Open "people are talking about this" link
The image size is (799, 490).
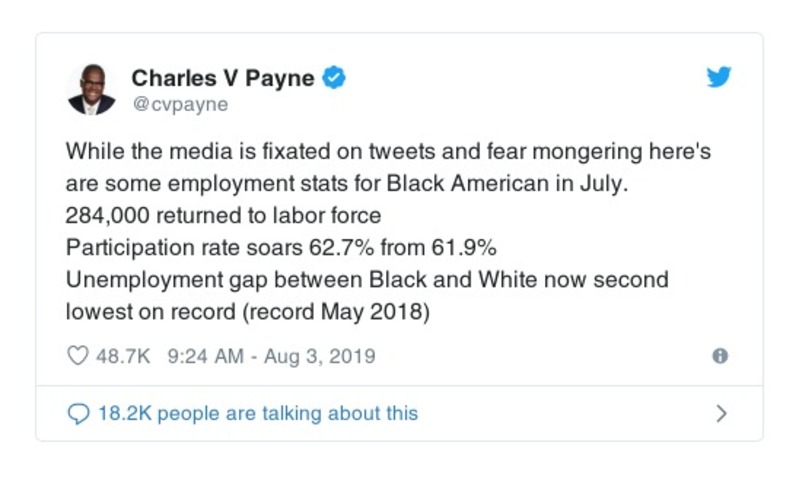click(288, 413)
